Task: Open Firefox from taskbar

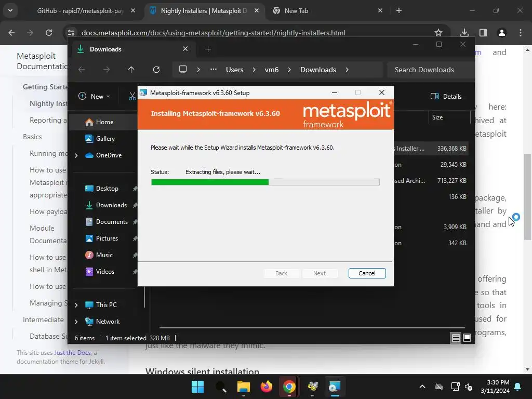Action: [x=267, y=387]
